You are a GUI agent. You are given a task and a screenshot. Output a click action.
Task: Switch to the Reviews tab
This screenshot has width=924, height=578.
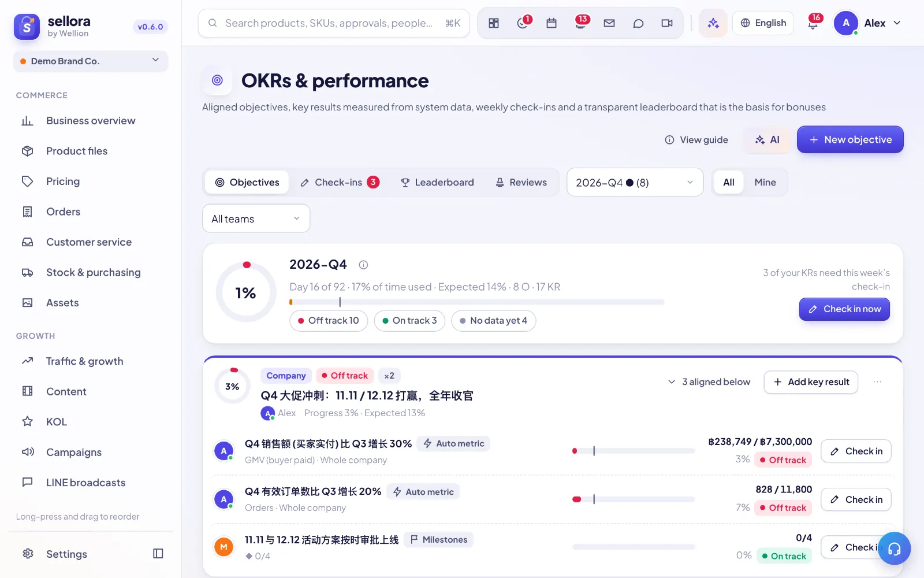click(521, 183)
